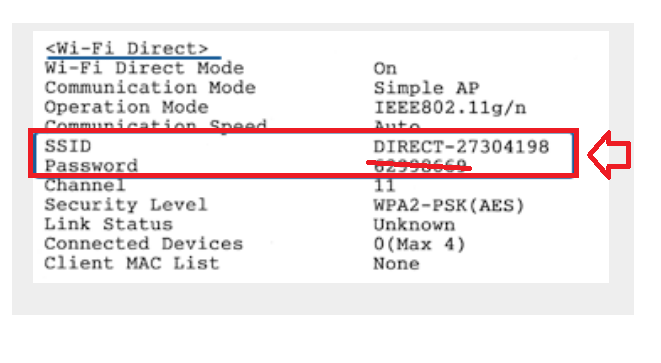This screenshot has height=363, width=661.
Task: Click the Security Level label
Action: pyautogui.click(x=126, y=204)
